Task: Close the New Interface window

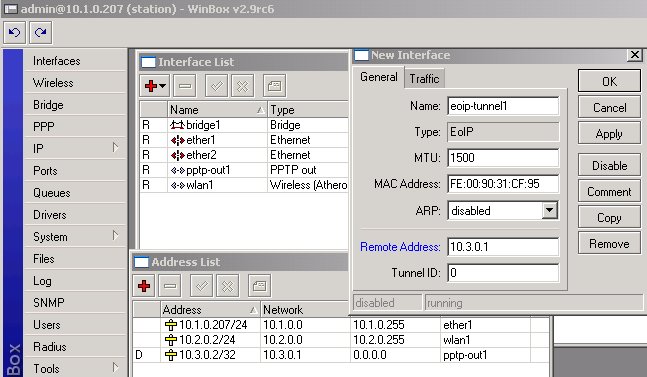Action: [635, 54]
